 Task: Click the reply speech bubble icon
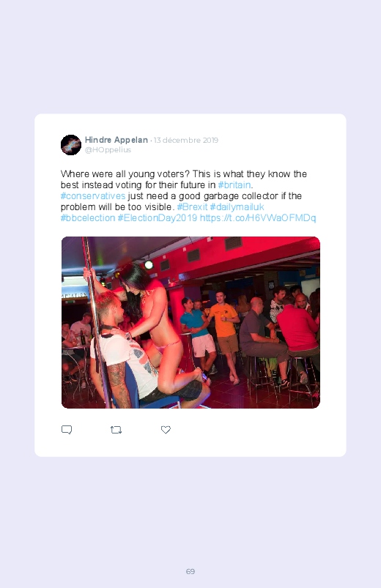click(x=67, y=430)
